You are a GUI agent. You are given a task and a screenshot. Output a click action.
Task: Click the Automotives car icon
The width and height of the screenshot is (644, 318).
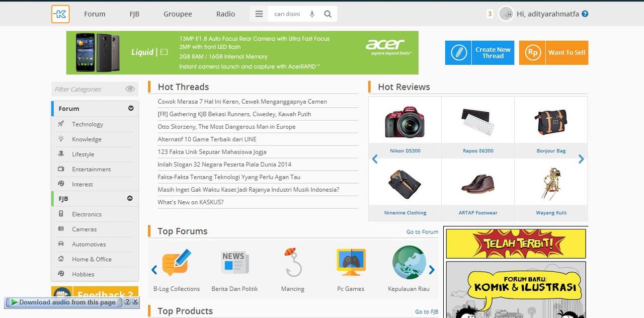tap(61, 244)
